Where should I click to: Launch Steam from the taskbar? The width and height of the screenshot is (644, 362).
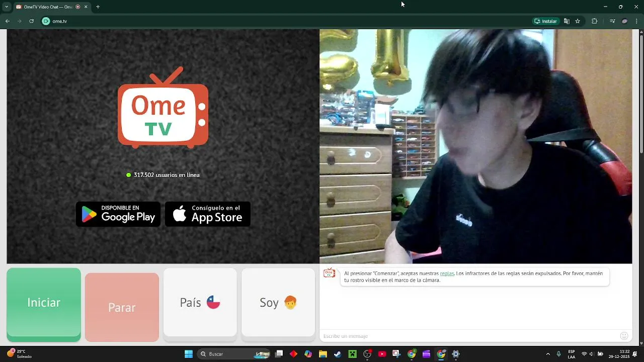click(x=338, y=354)
